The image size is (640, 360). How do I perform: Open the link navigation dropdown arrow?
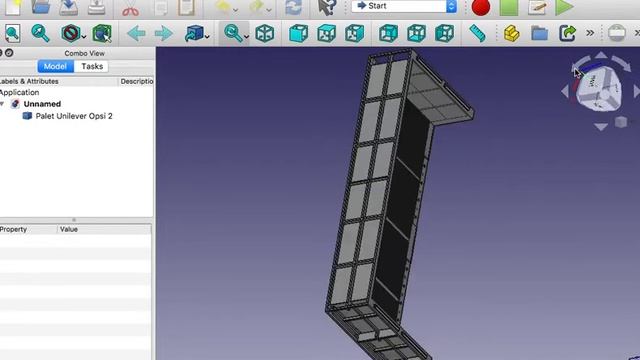point(207,37)
